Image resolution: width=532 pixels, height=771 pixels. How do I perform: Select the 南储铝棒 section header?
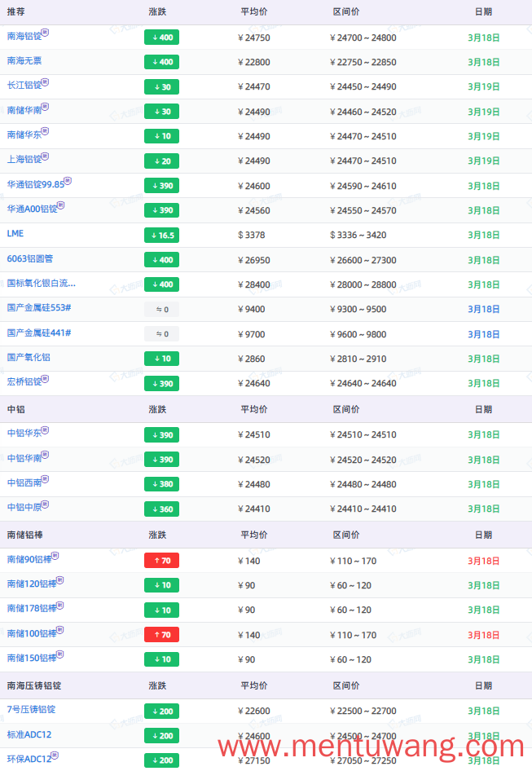24,535
